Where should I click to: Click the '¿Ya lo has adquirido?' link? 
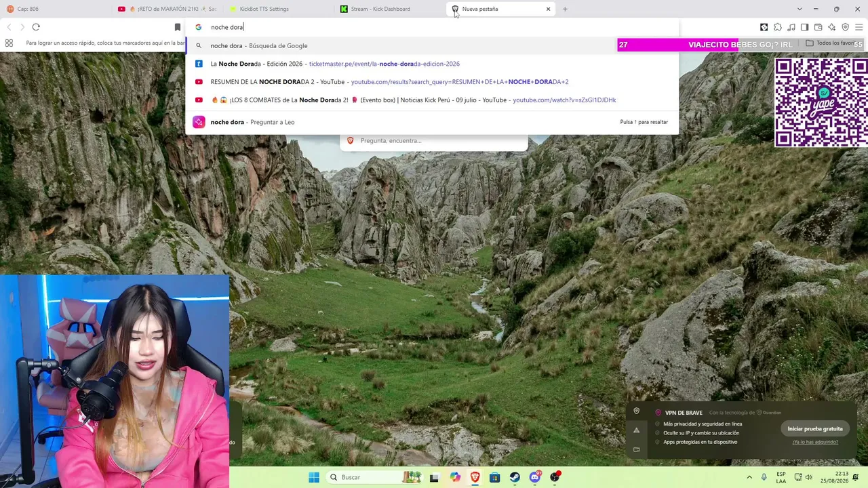815,442
